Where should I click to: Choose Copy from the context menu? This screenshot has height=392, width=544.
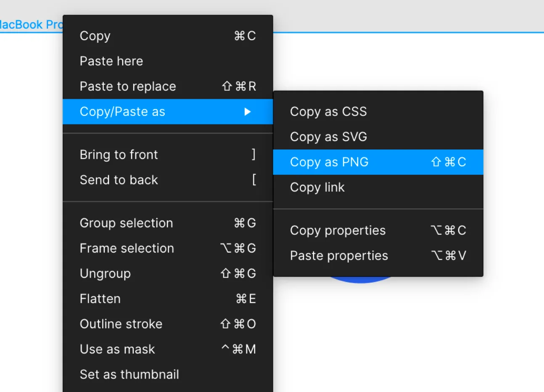[x=168, y=36]
